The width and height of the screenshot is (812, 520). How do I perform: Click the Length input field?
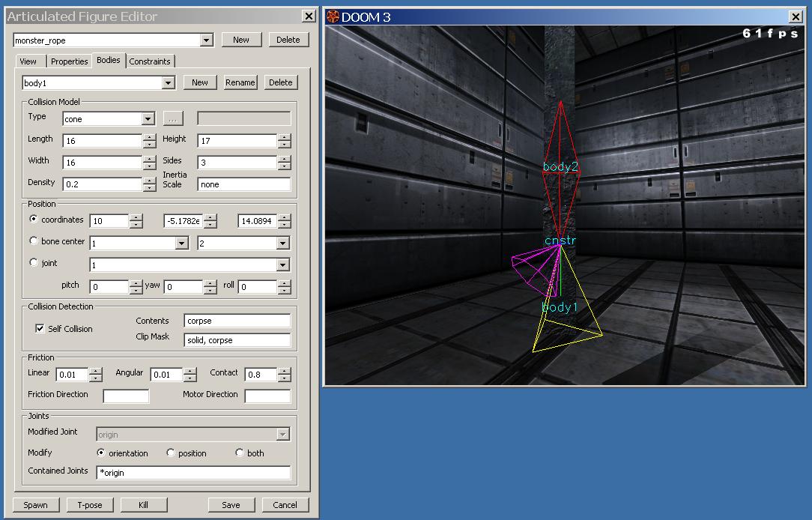(x=103, y=141)
